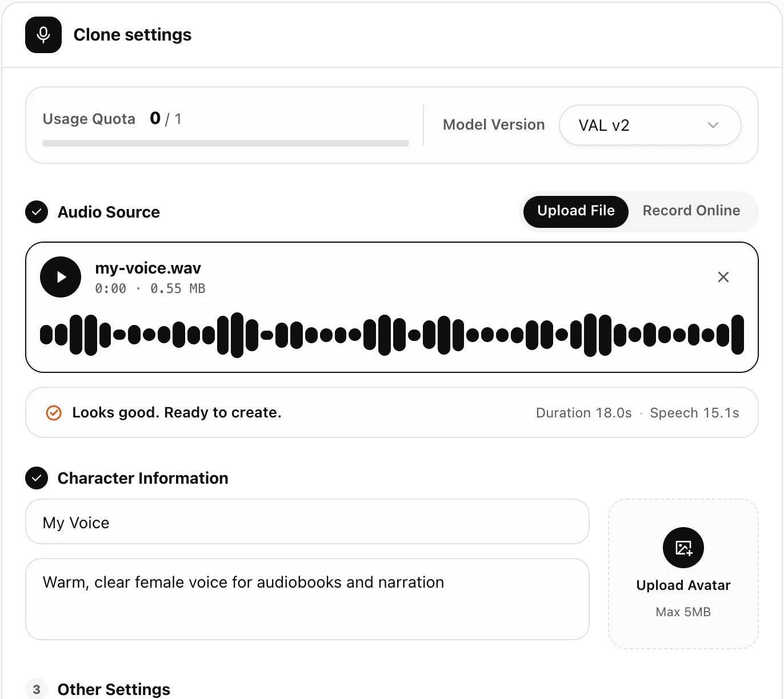
Task: Click the microphone icon beside Clone settings
Action: click(x=43, y=35)
